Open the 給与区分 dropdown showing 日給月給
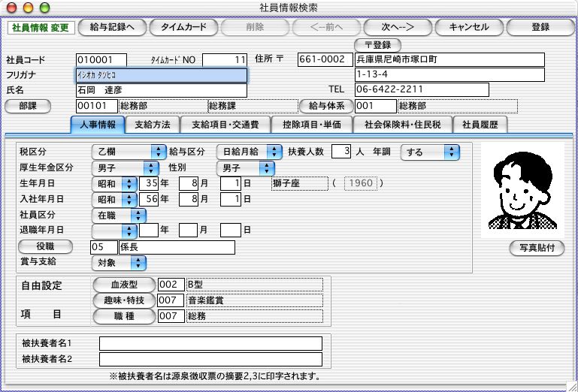578x392 pixels. pos(245,152)
